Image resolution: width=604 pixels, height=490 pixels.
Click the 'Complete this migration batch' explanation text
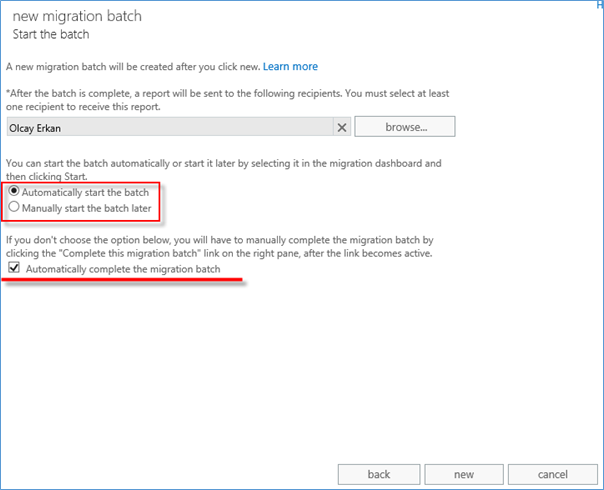tap(220, 247)
